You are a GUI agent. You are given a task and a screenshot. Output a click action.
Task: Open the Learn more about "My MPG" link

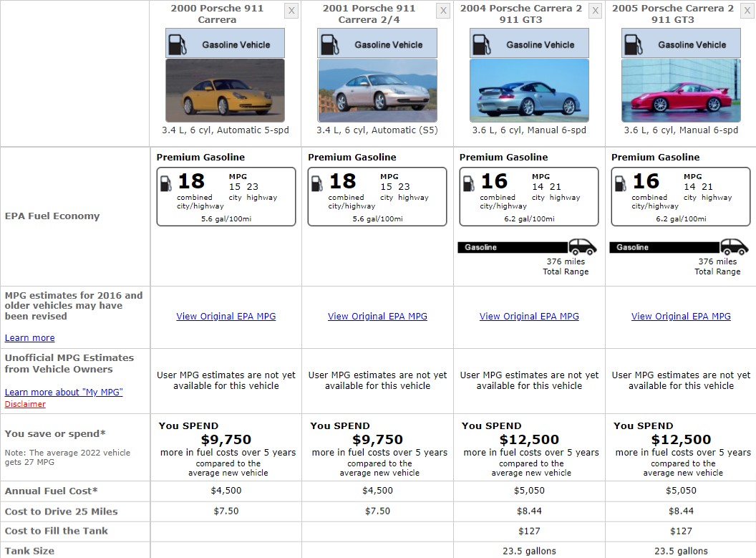(64, 392)
